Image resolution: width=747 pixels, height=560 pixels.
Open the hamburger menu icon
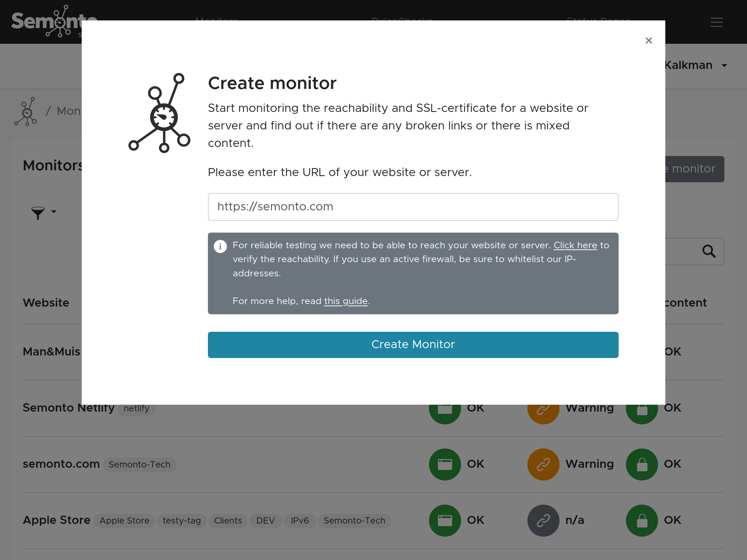click(716, 22)
